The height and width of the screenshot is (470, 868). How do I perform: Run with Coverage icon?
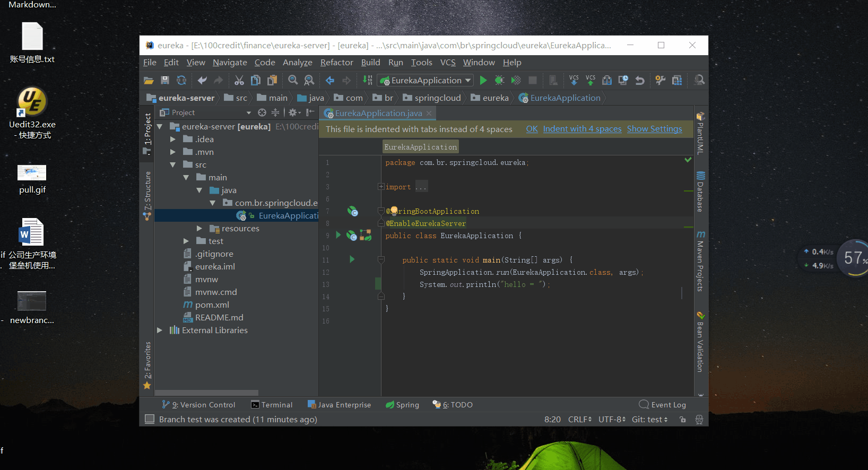coord(516,80)
